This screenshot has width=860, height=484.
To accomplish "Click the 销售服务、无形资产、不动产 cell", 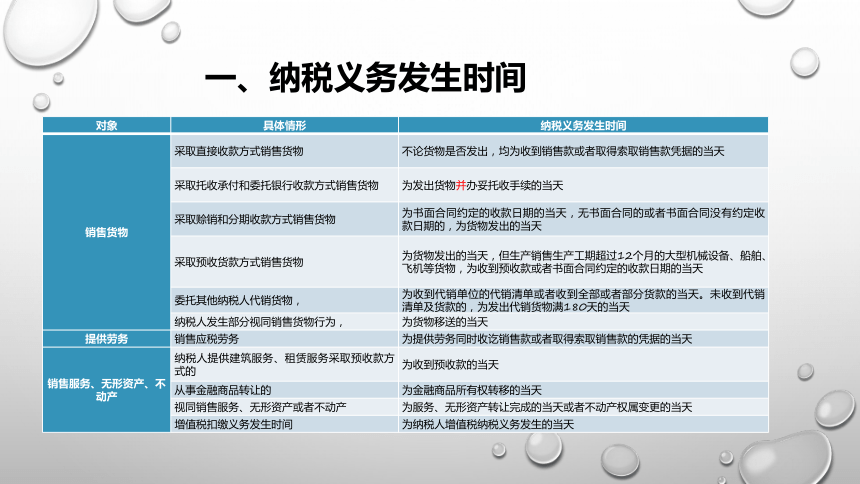I will [106, 390].
